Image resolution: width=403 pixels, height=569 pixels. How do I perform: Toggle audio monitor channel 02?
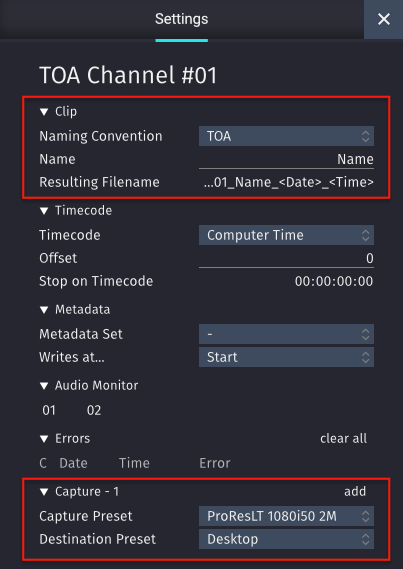94,410
